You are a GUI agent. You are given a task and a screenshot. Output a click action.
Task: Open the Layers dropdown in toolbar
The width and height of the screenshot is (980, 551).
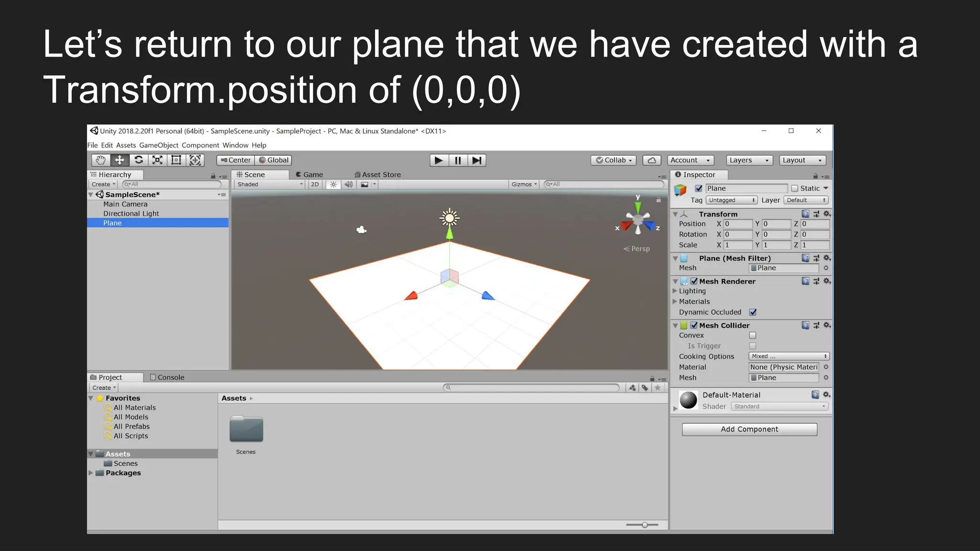click(x=749, y=160)
